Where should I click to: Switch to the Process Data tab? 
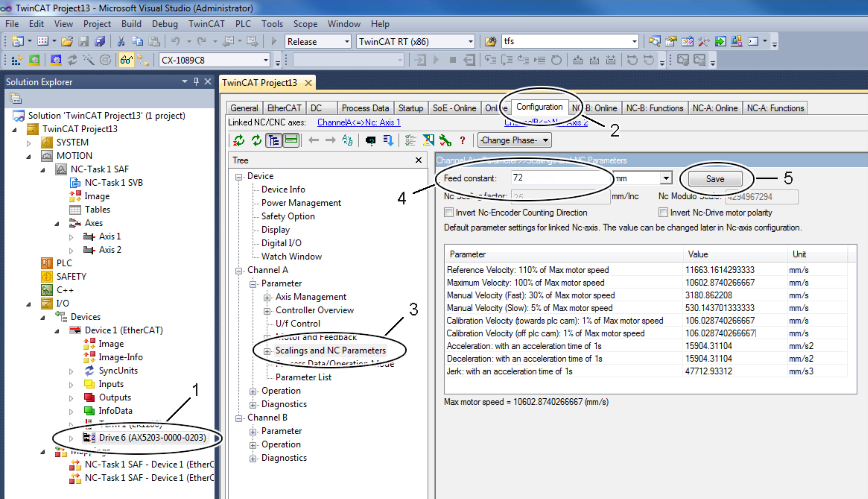pyautogui.click(x=365, y=108)
